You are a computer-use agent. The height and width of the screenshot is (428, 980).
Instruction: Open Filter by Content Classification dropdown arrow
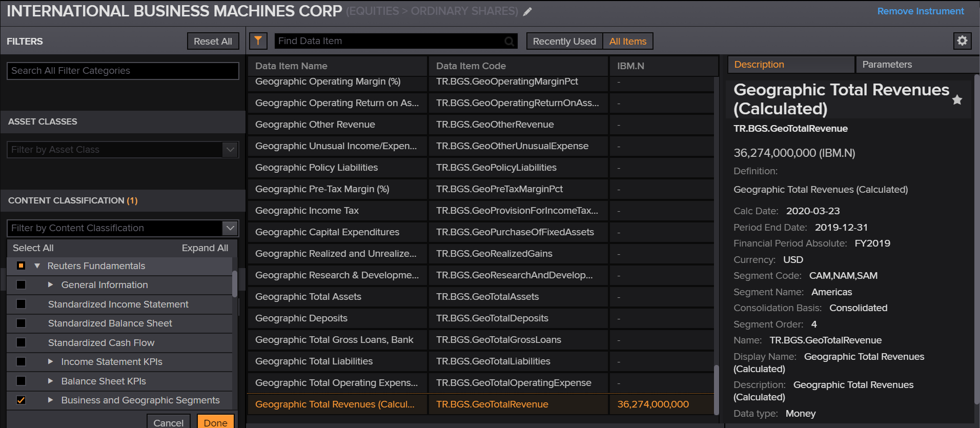230,228
